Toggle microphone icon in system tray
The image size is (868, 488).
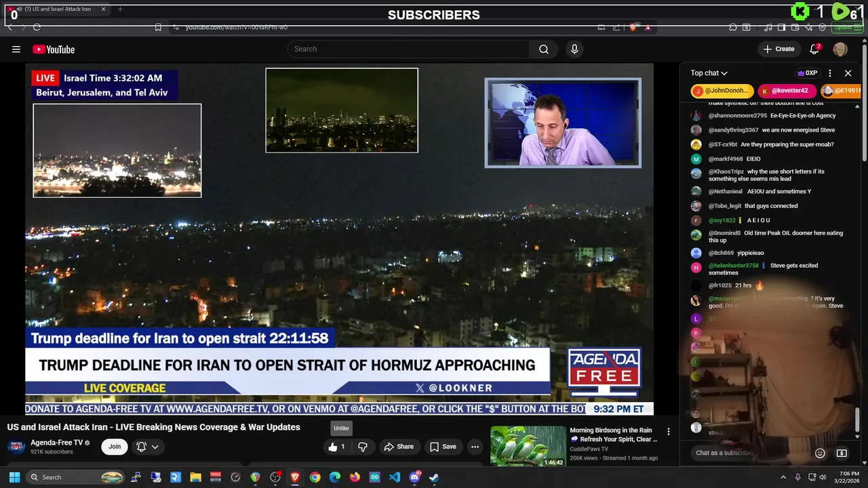click(x=797, y=477)
